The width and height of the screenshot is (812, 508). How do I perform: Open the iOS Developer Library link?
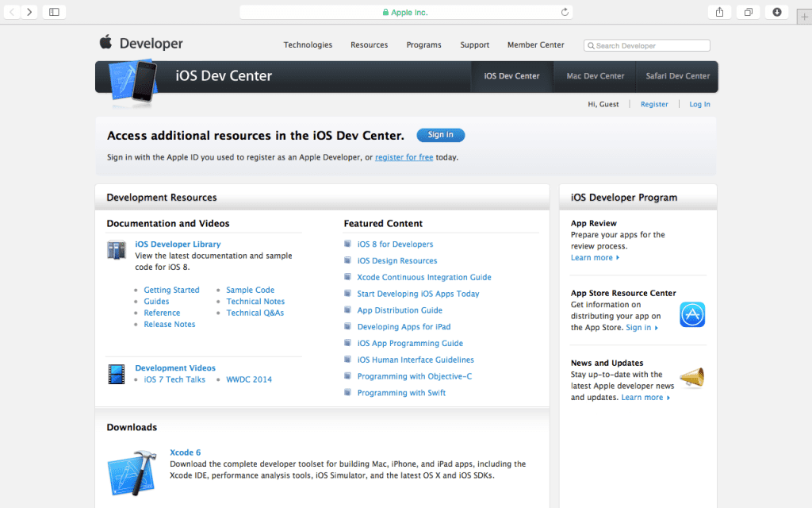[x=178, y=244]
